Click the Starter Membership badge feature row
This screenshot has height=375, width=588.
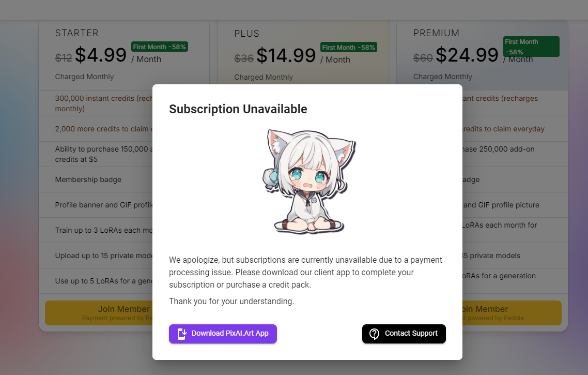(x=96, y=179)
